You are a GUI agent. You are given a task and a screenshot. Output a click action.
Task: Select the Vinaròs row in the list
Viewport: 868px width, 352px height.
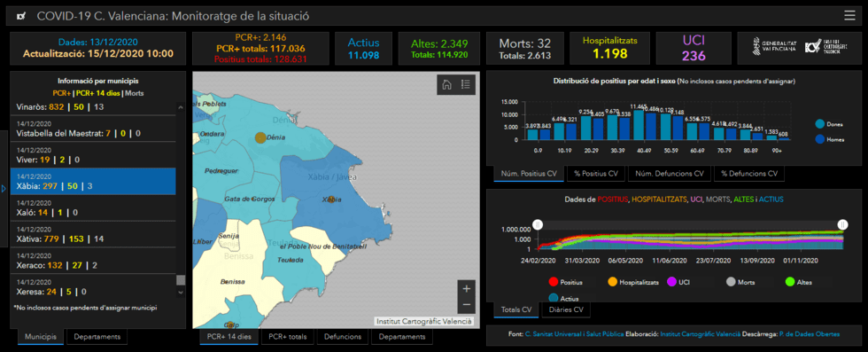point(93,107)
